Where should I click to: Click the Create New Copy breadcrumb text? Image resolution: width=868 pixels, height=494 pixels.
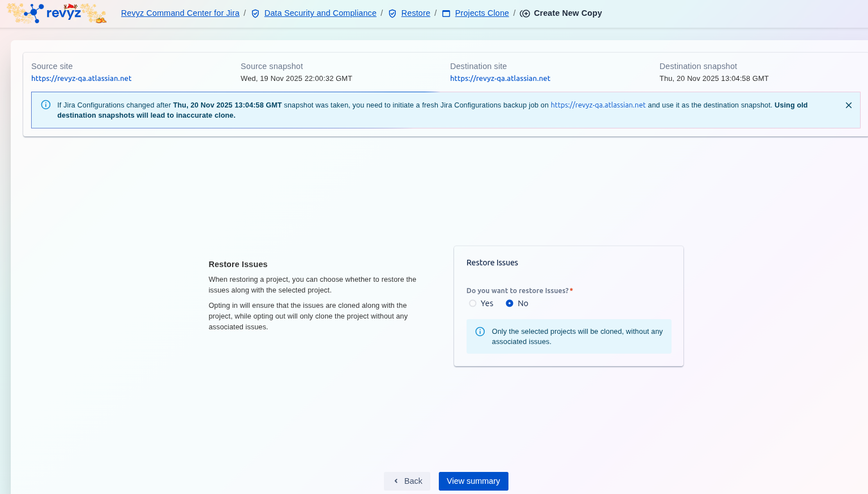567,13
